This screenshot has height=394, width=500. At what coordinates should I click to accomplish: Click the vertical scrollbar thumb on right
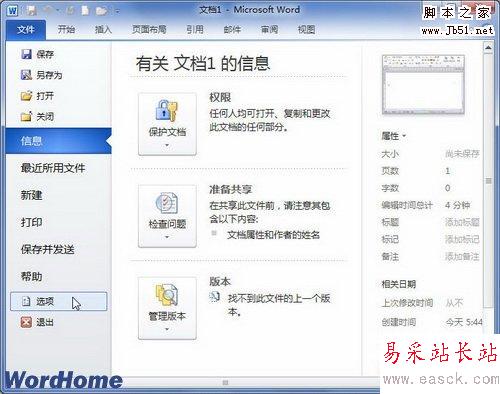(x=488, y=180)
